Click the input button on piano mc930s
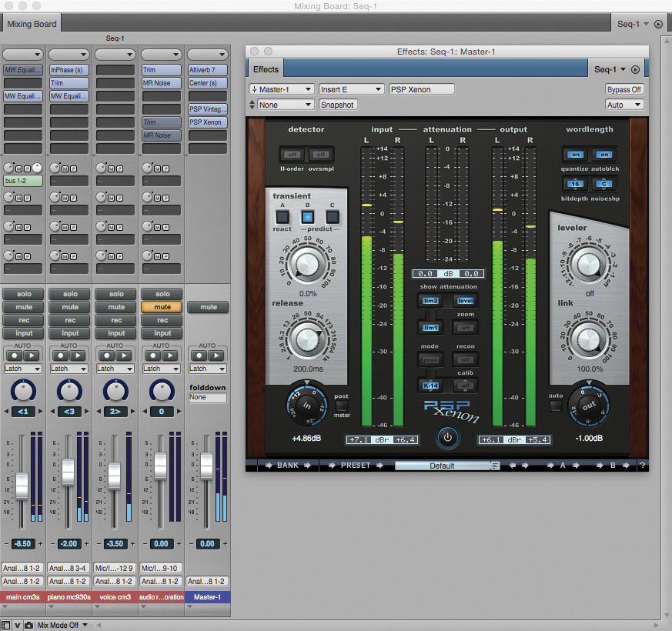 tap(70, 333)
